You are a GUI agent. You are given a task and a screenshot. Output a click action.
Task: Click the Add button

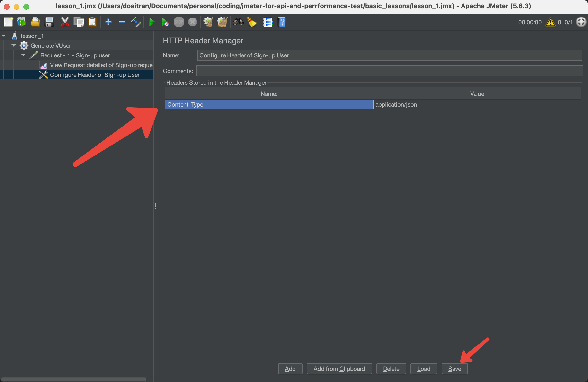pyautogui.click(x=290, y=369)
